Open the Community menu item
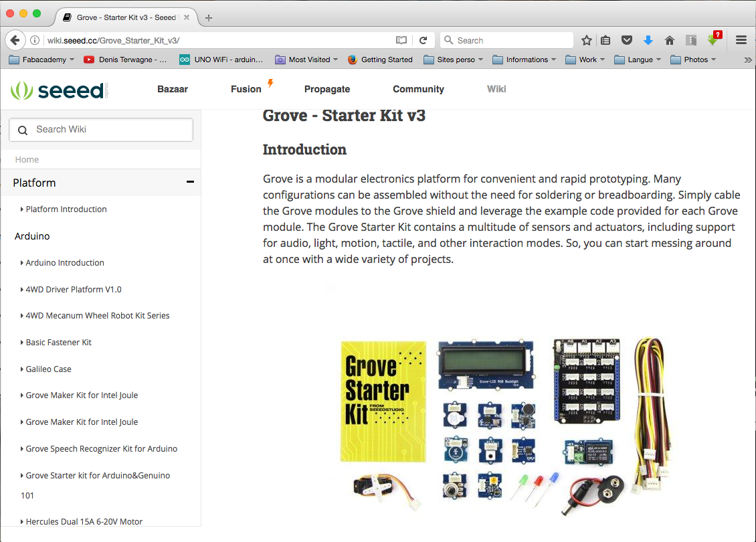756x542 pixels. click(x=419, y=89)
